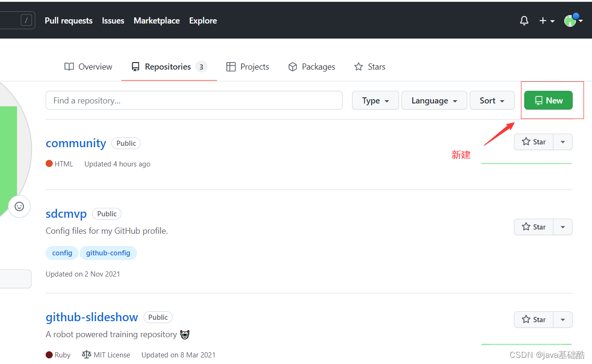Click the MIT License label
592x364 pixels.
coord(106,355)
